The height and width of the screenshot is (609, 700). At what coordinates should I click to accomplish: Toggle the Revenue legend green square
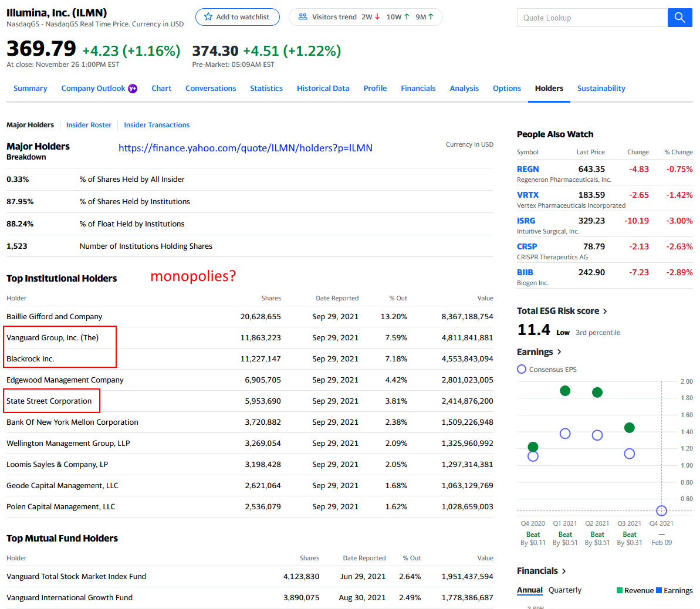(x=620, y=590)
